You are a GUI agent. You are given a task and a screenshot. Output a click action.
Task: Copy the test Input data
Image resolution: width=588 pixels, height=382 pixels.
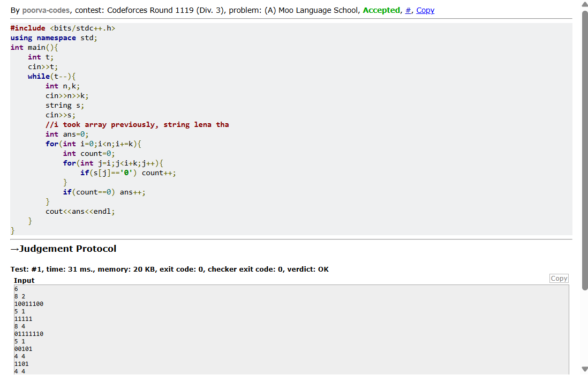(559, 279)
